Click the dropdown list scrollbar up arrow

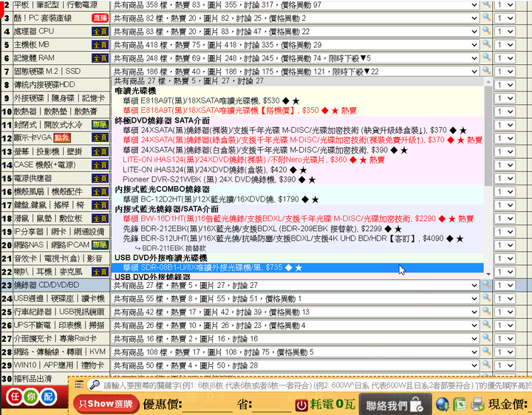488,82
